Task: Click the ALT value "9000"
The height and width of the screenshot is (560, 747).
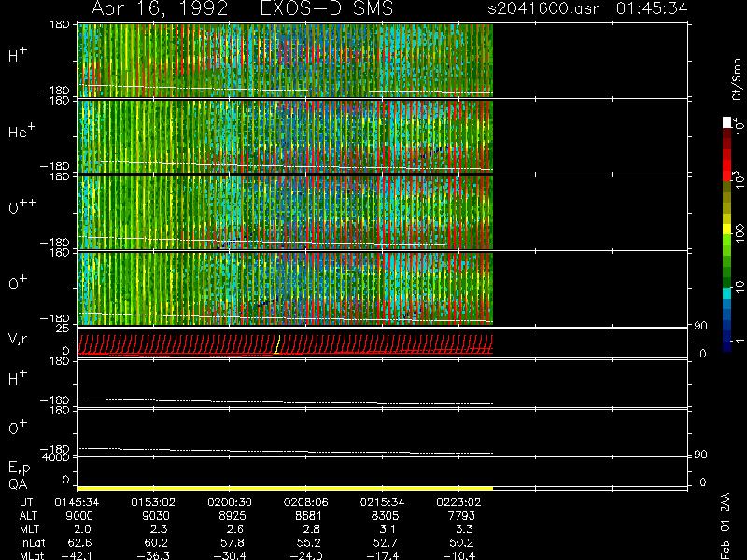Action: coord(79,516)
